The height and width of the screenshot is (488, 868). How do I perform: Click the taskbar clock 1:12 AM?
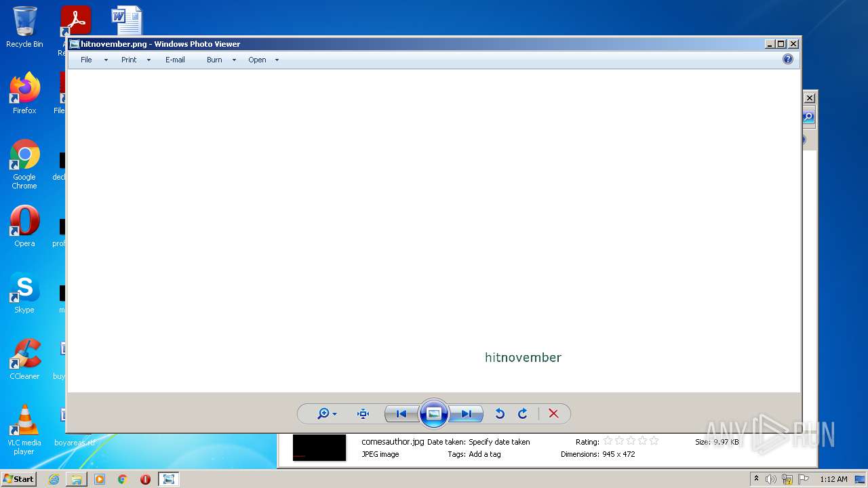click(833, 479)
